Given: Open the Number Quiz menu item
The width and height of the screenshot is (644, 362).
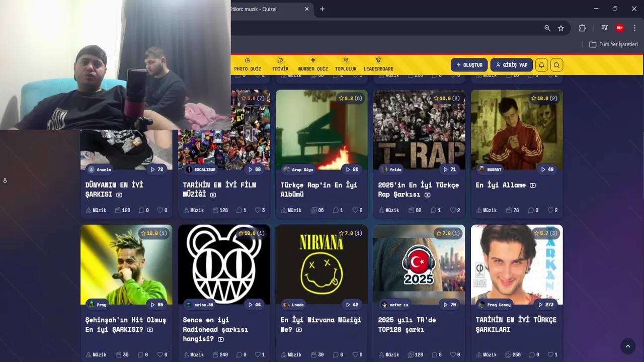Looking at the screenshot, I should pos(313,65).
